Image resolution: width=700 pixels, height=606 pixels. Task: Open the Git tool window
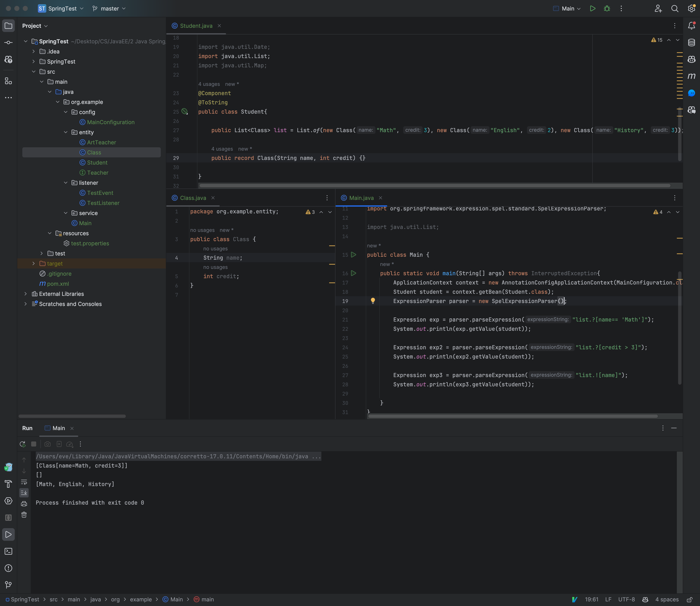8,585
